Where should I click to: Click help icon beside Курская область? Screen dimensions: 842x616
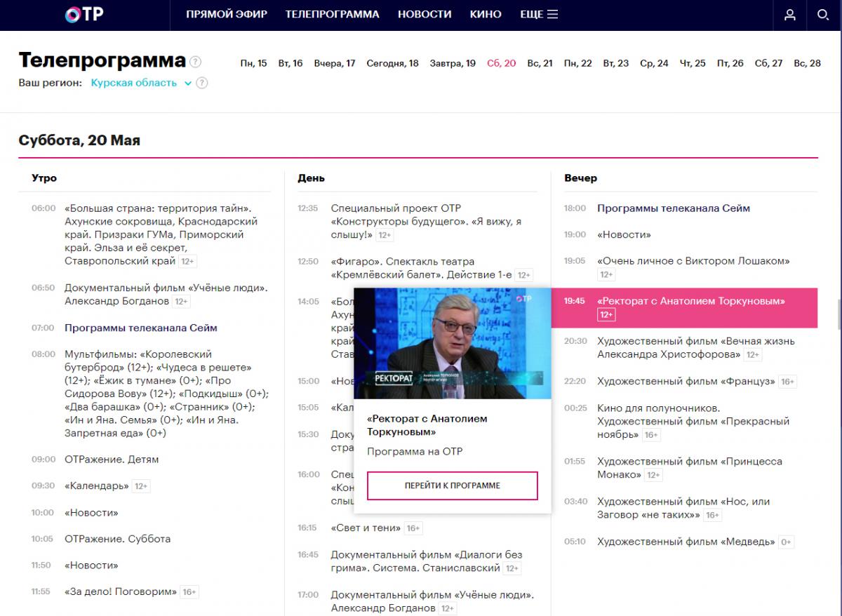[x=201, y=83]
